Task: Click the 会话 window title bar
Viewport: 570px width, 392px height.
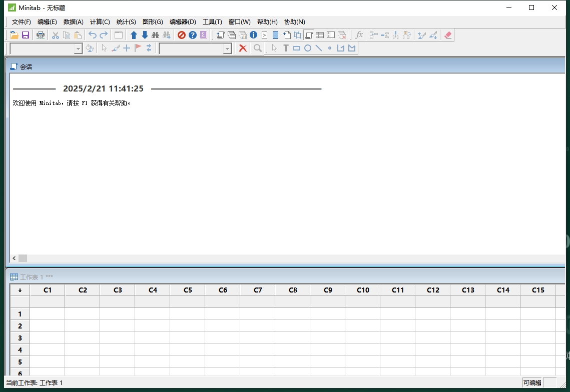Action: tap(287, 66)
